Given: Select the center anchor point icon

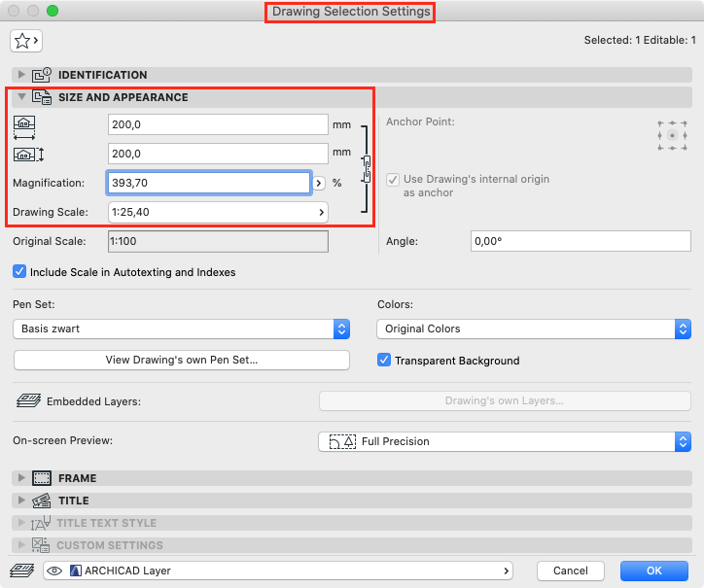Looking at the screenshot, I should point(672,135).
